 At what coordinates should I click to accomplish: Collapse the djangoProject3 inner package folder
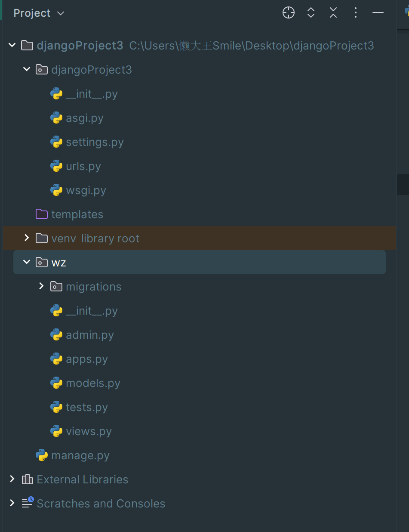click(x=27, y=69)
